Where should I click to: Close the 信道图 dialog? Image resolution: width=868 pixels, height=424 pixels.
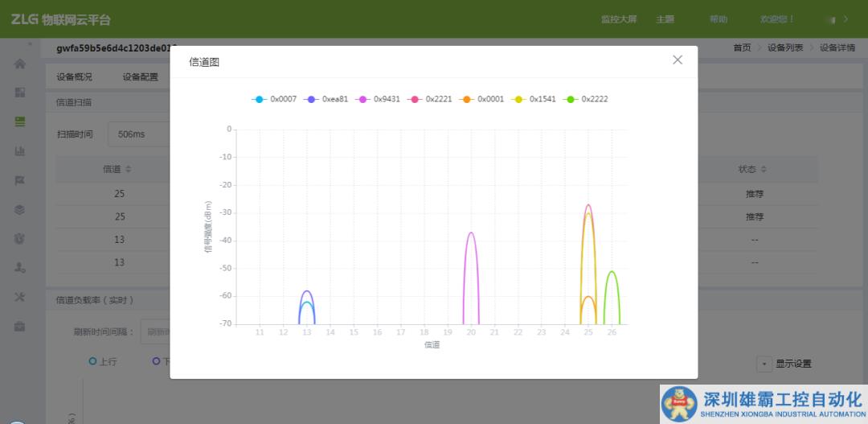click(678, 60)
